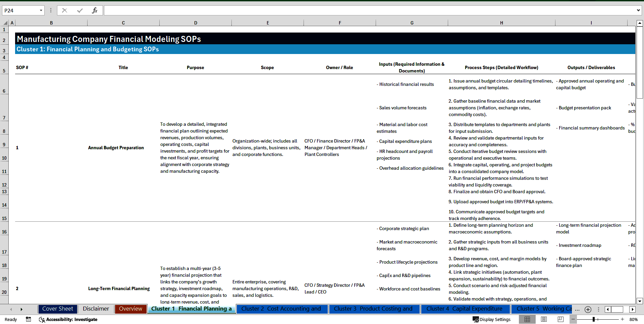Click the Enter checkmark in formula bar

80,10
